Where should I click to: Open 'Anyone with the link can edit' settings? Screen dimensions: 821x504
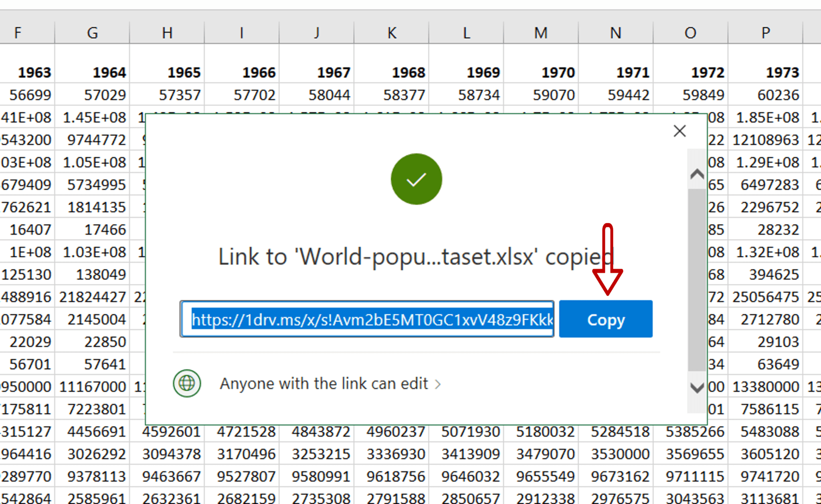[x=325, y=383]
